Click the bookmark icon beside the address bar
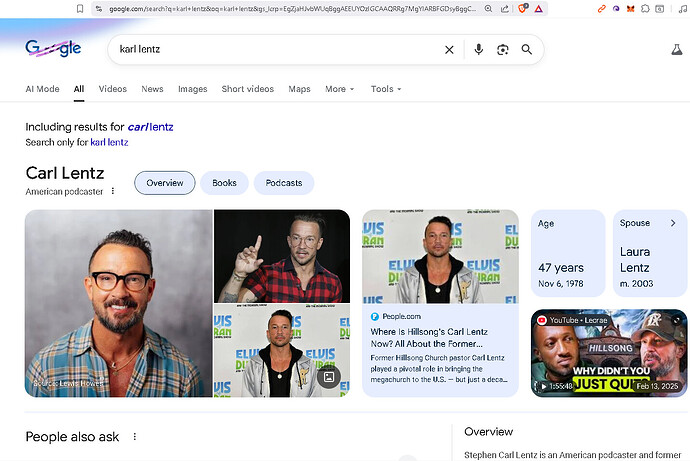The image size is (690, 461). [80, 8]
